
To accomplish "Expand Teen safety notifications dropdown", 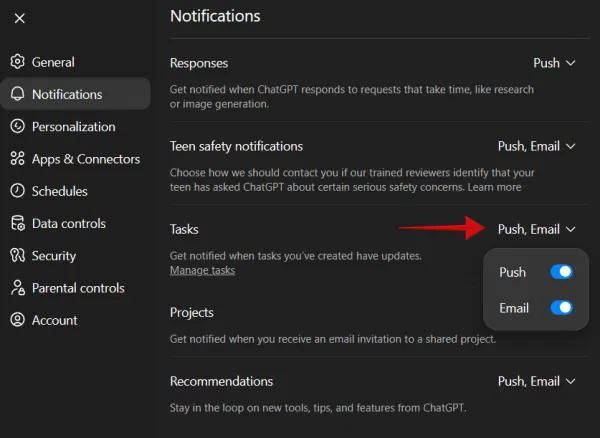I will tap(537, 146).
